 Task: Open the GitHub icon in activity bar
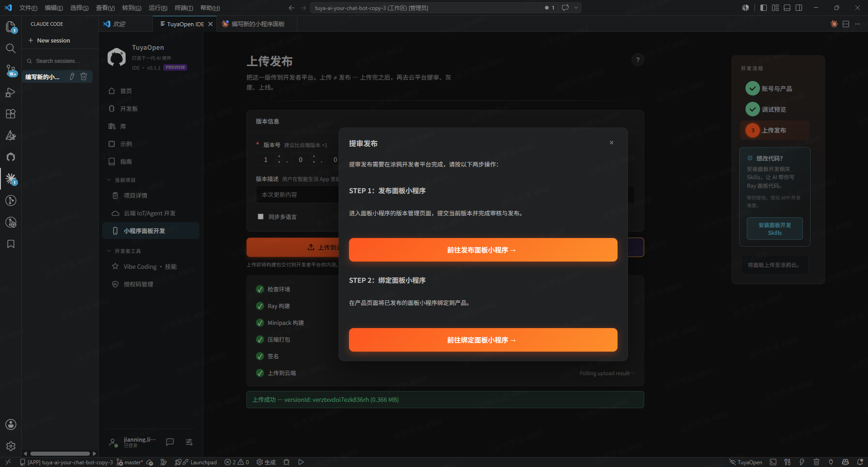coord(10,157)
